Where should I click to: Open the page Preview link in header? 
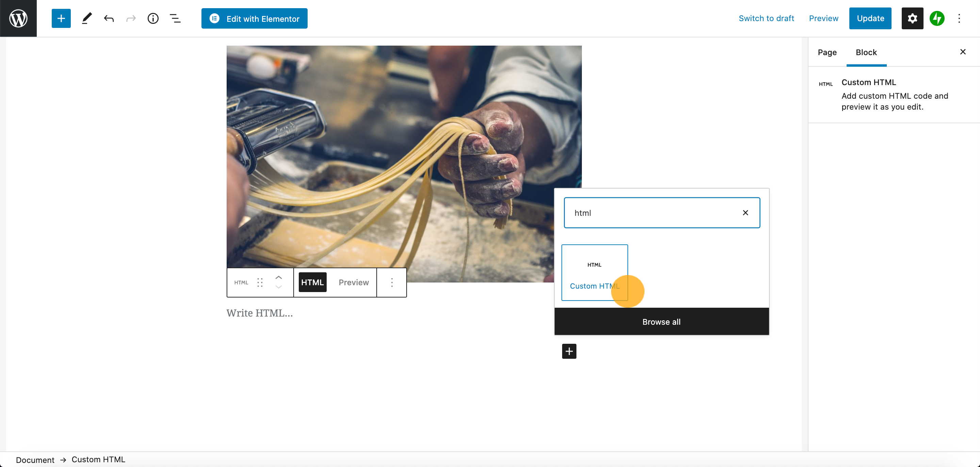click(823, 18)
